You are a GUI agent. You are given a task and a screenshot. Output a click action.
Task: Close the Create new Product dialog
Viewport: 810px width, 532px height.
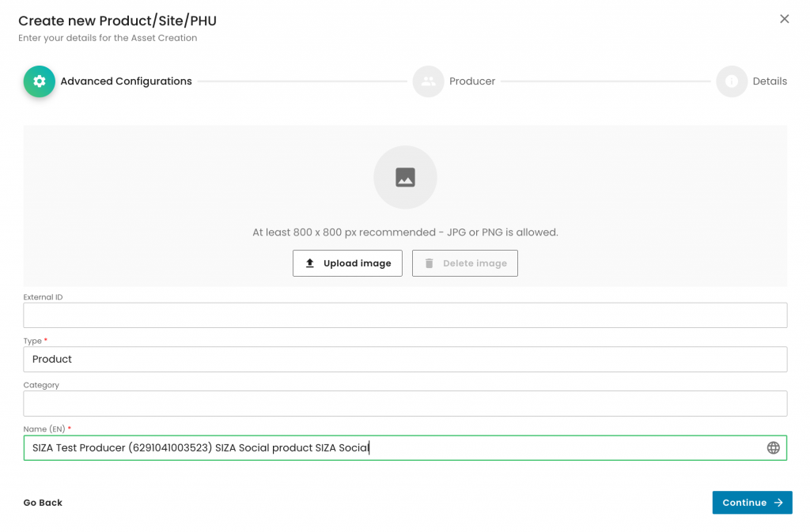tap(784, 19)
